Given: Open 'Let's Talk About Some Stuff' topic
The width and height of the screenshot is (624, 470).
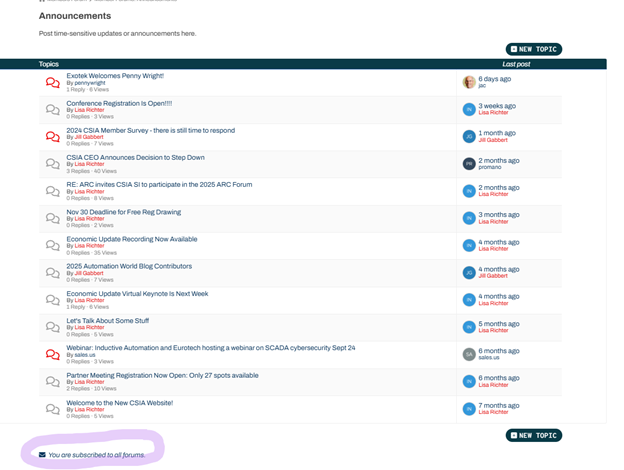Looking at the screenshot, I should click(107, 321).
